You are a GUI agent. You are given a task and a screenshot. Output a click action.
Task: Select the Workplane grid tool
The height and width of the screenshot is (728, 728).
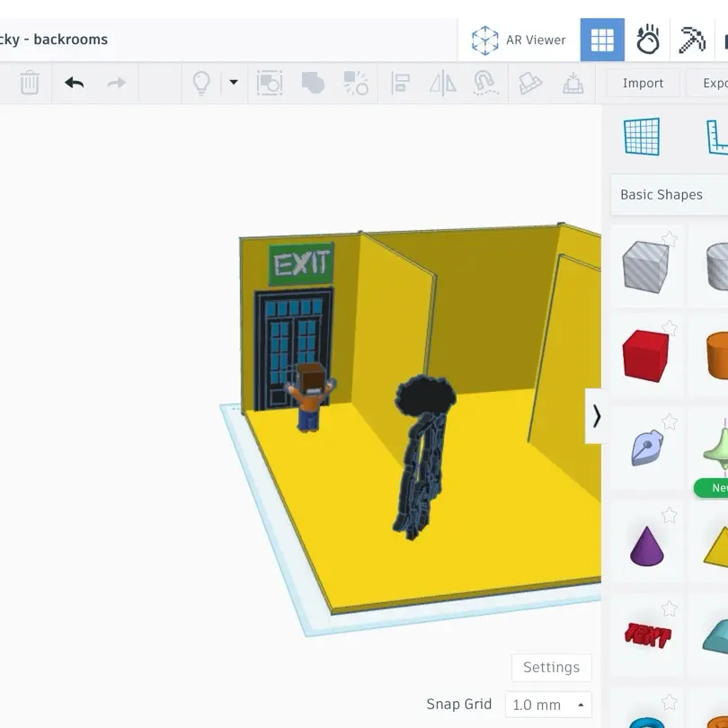pos(642,137)
